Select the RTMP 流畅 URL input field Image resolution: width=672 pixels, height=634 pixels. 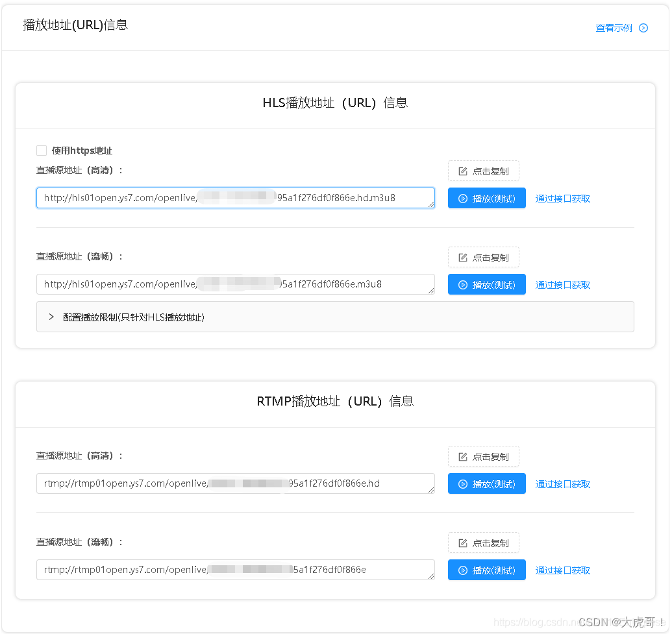pyautogui.click(x=236, y=570)
